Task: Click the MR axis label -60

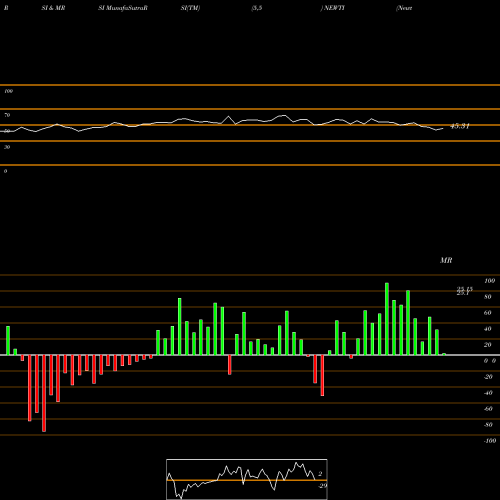Action: coord(488,409)
